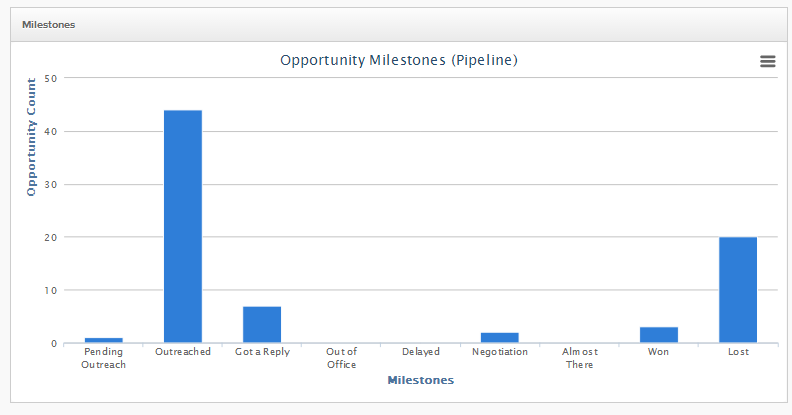Click the Outreached bar in chart
Image resolution: width=792 pixels, height=415 pixels.
click(x=183, y=227)
